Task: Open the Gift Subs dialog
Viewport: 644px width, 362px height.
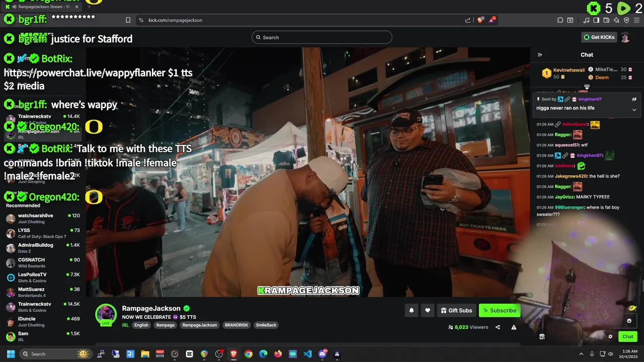Action: click(x=456, y=311)
